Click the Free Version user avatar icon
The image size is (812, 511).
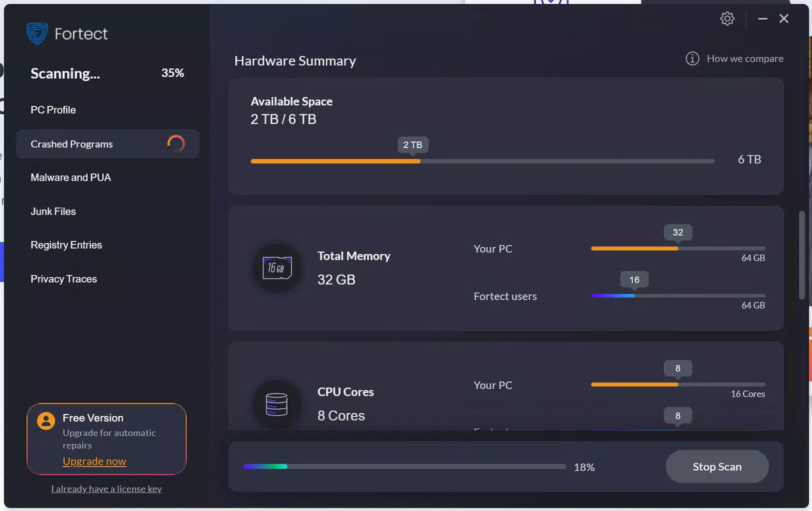(x=46, y=420)
